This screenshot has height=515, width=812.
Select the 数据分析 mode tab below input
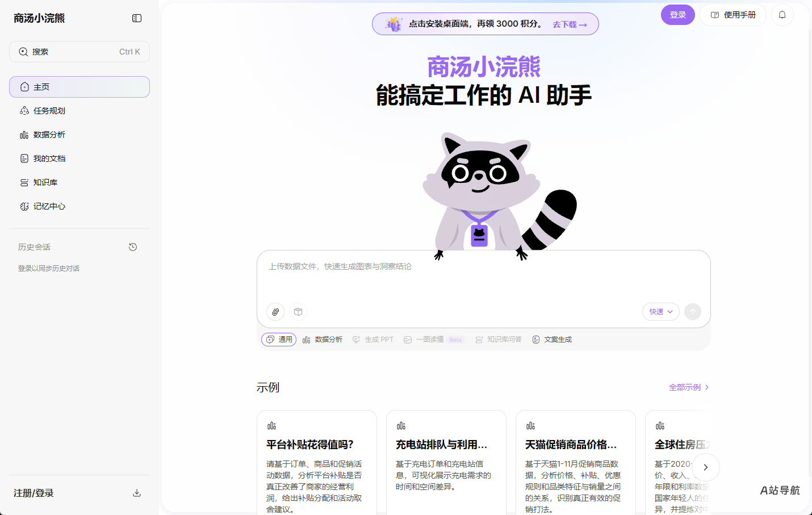[323, 340]
